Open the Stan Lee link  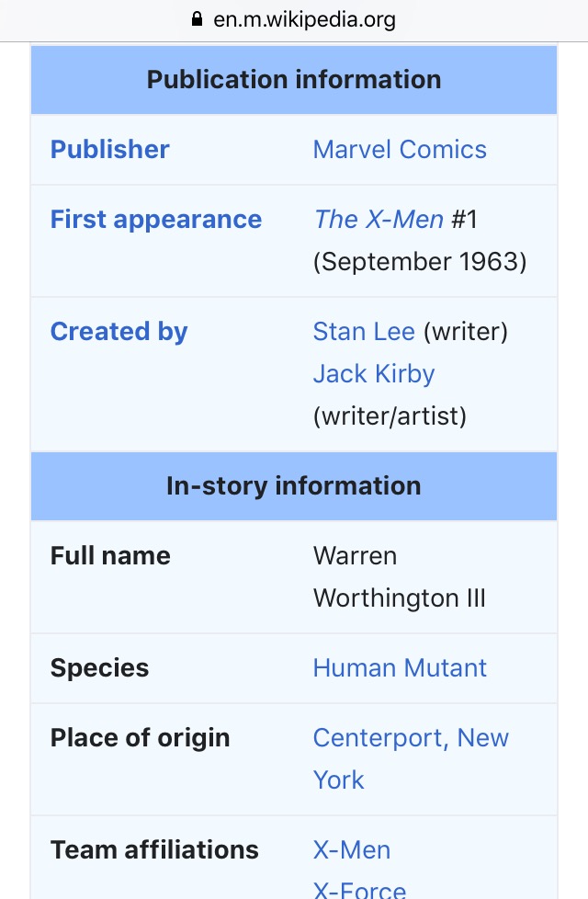click(x=364, y=332)
